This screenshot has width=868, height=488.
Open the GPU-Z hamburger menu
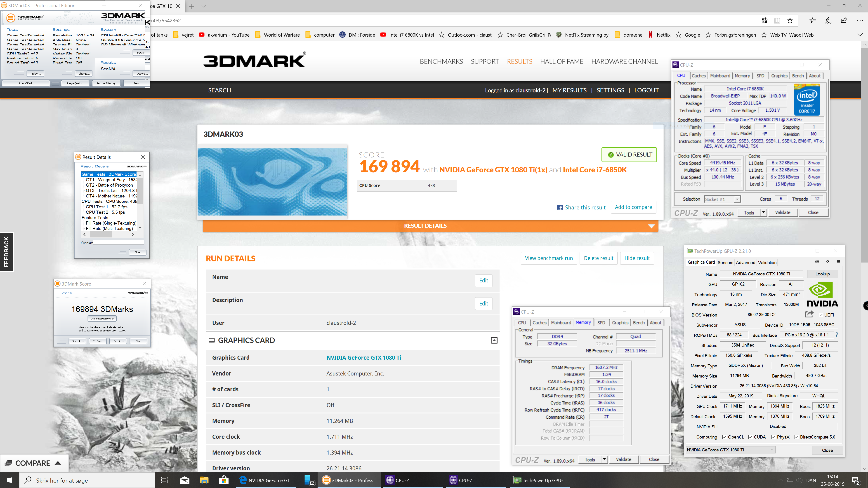click(838, 262)
